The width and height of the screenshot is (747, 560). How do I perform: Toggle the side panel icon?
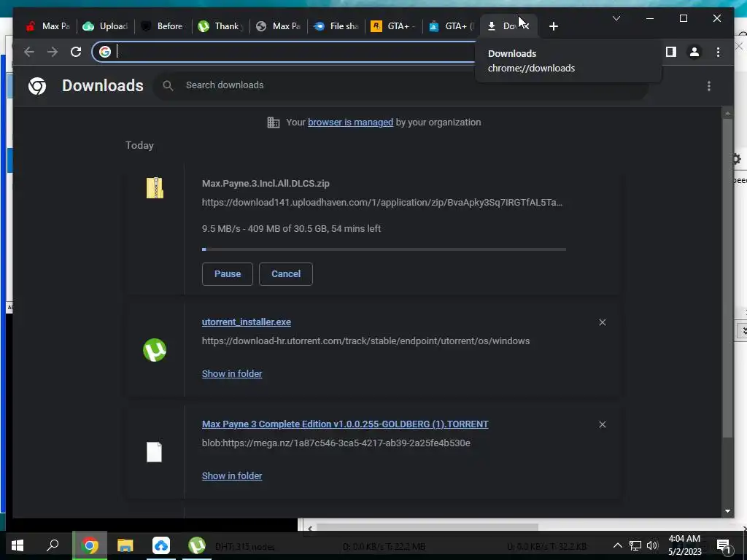pyautogui.click(x=671, y=52)
